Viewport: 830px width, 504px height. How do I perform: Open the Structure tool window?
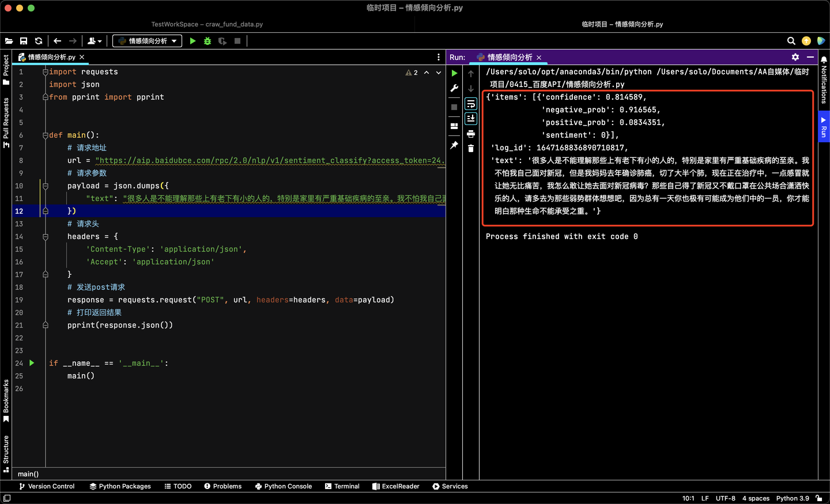(x=6, y=454)
